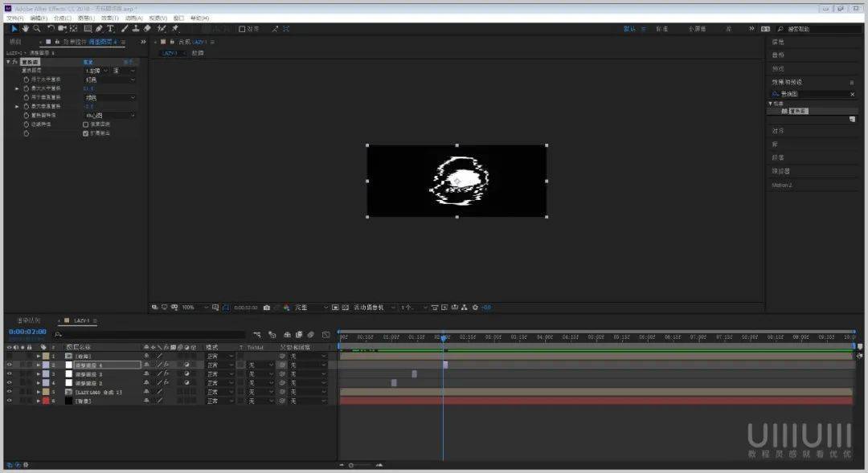The height and width of the screenshot is (473, 868).
Task: Toggle the timeline frame blending icon
Action: pos(299,335)
